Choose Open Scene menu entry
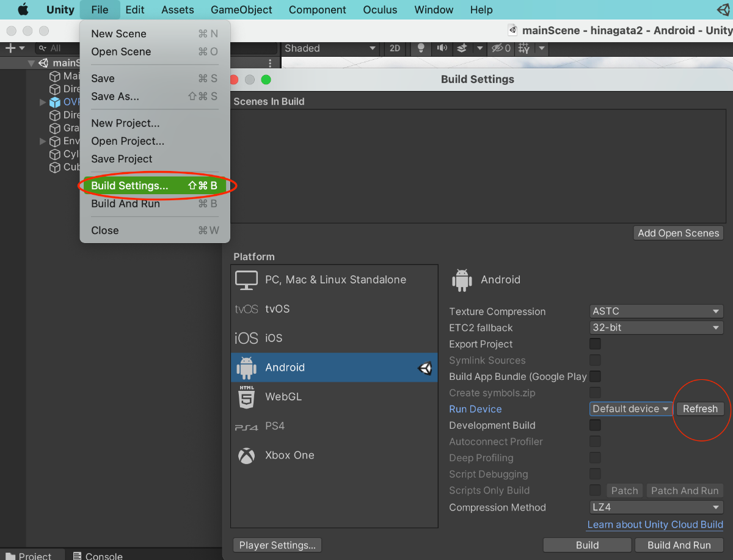The width and height of the screenshot is (733, 560). point(155,52)
